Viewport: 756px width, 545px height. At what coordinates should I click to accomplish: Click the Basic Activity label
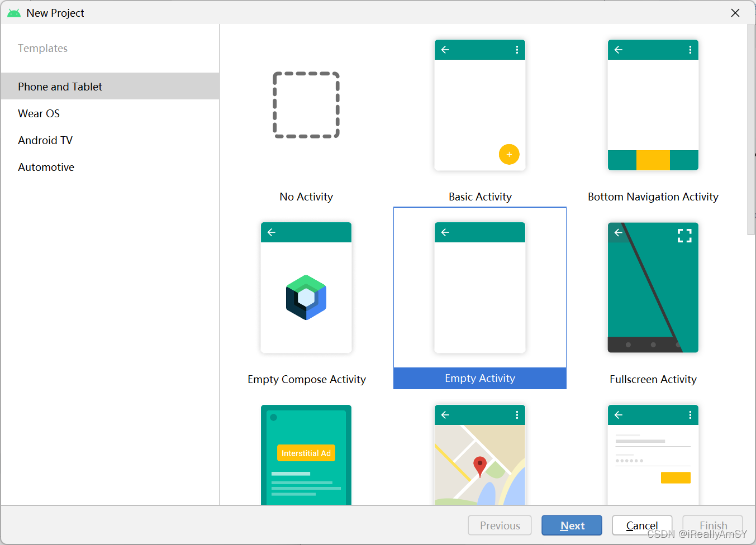[480, 197]
